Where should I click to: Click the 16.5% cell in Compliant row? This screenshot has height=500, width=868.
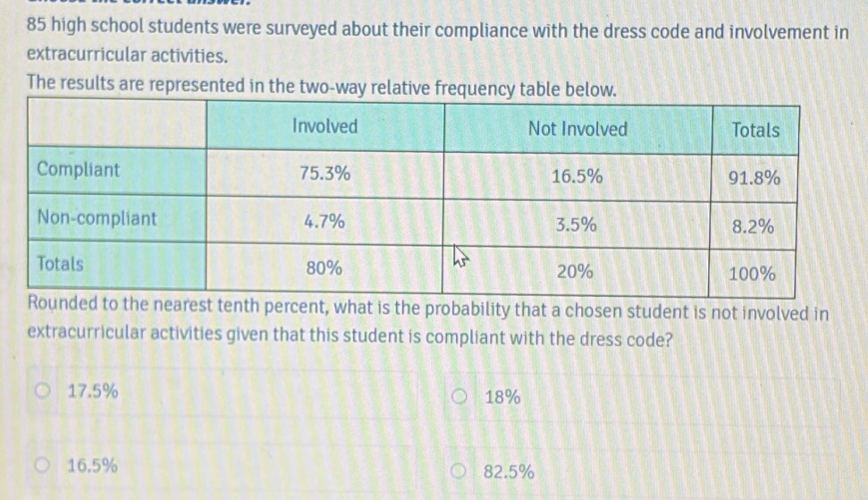point(577,177)
